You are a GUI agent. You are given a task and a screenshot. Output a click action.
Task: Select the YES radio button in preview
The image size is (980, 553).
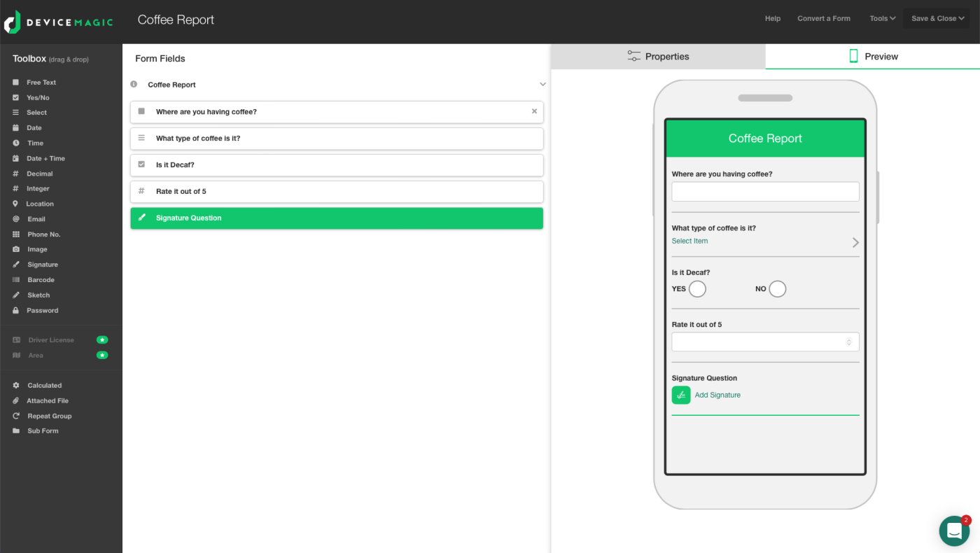coord(697,288)
